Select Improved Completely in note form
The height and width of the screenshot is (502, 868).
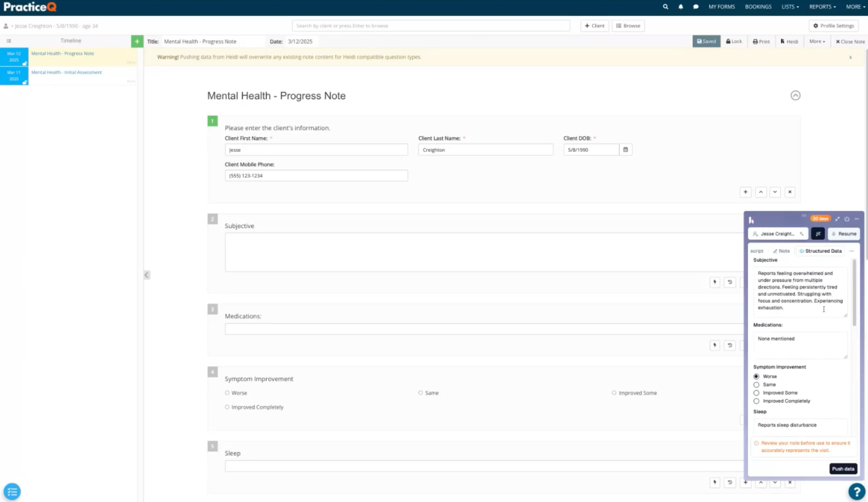coord(227,407)
